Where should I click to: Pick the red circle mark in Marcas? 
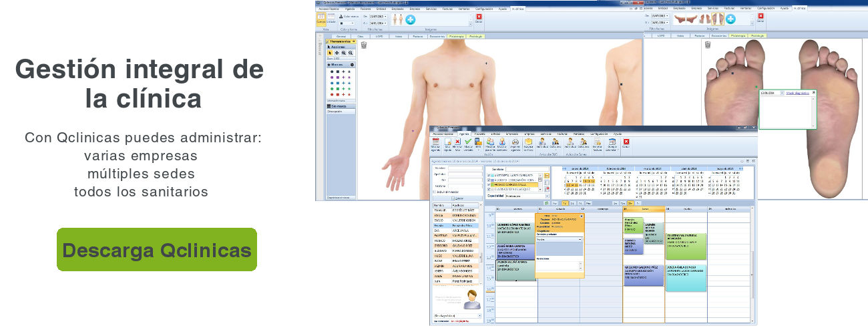click(x=332, y=94)
